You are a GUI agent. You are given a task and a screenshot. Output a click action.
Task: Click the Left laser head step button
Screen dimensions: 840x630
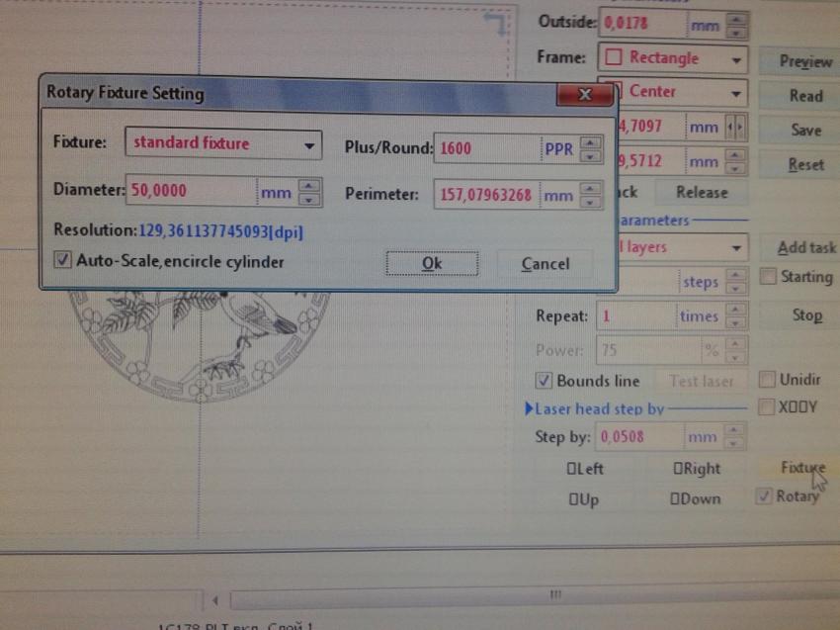point(584,469)
